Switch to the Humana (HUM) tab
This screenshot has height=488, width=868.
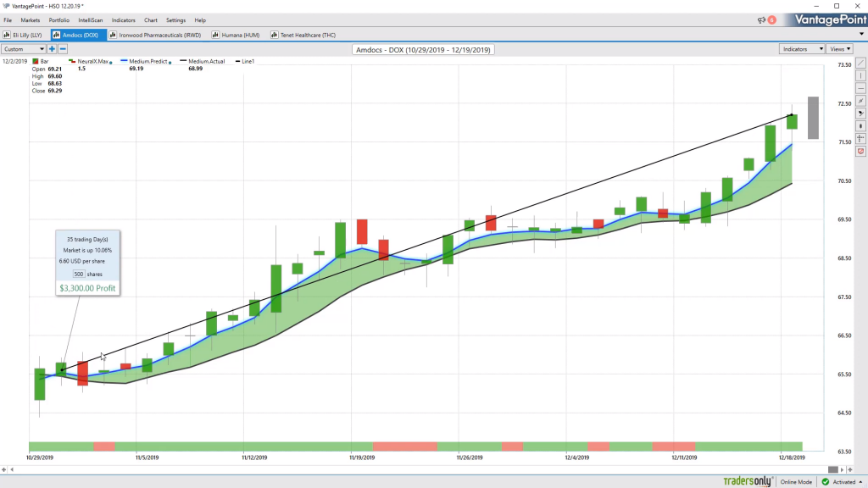pyautogui.click(x=236, y=35)
